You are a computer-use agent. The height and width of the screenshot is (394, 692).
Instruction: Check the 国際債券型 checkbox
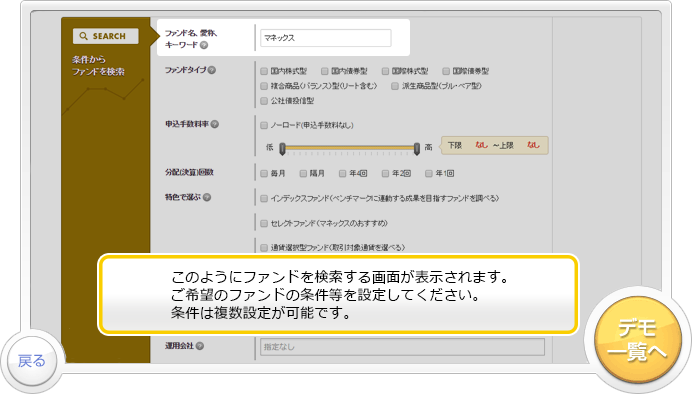click(446, 71)
